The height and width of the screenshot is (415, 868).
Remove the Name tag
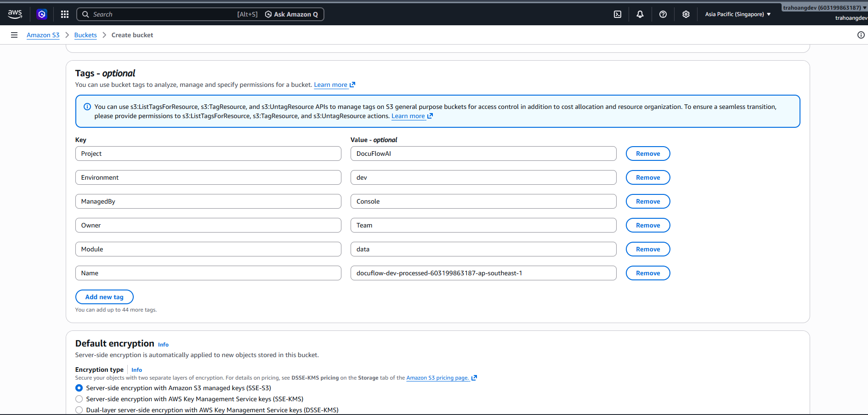point(648,273)
